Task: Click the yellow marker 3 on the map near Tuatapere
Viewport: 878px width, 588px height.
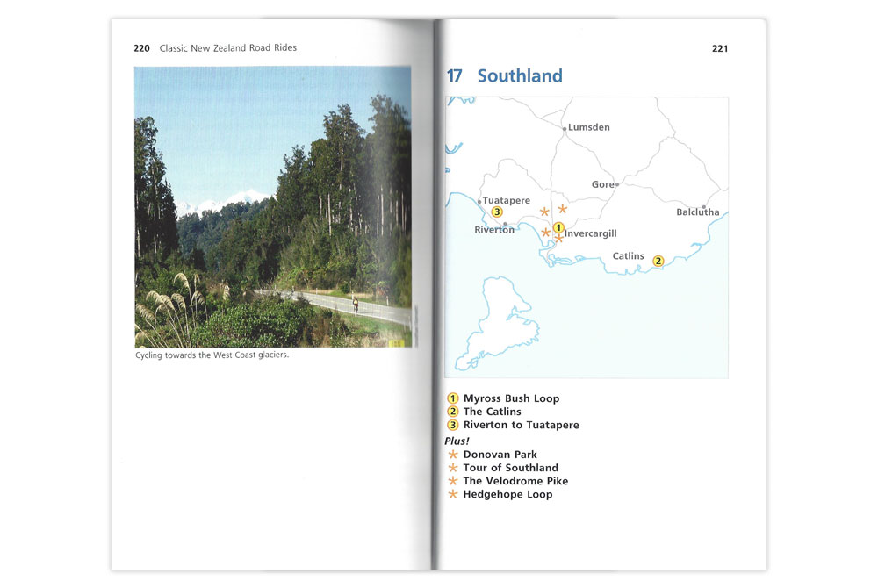Action: (497, 212)
